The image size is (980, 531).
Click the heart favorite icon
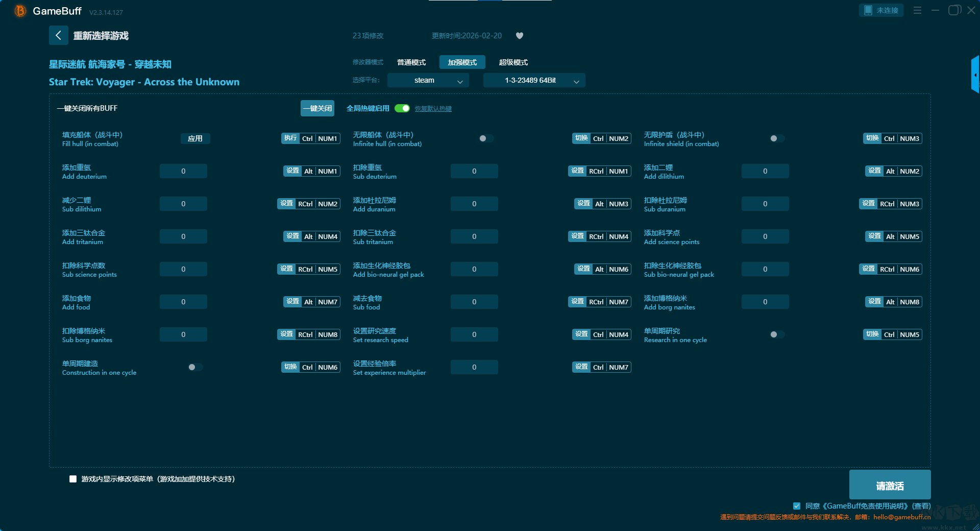pyautogui.click(x=520, y=36)
